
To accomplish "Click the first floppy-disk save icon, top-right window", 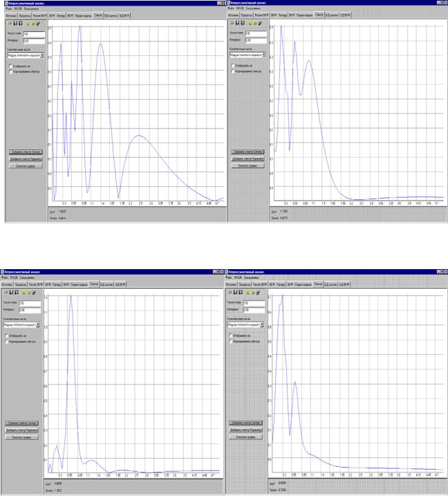I will pyautogui.click(x=237, y=23).
